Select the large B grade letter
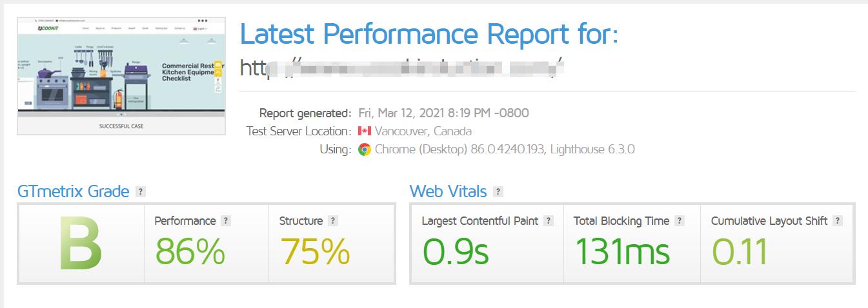 [81, 245]
